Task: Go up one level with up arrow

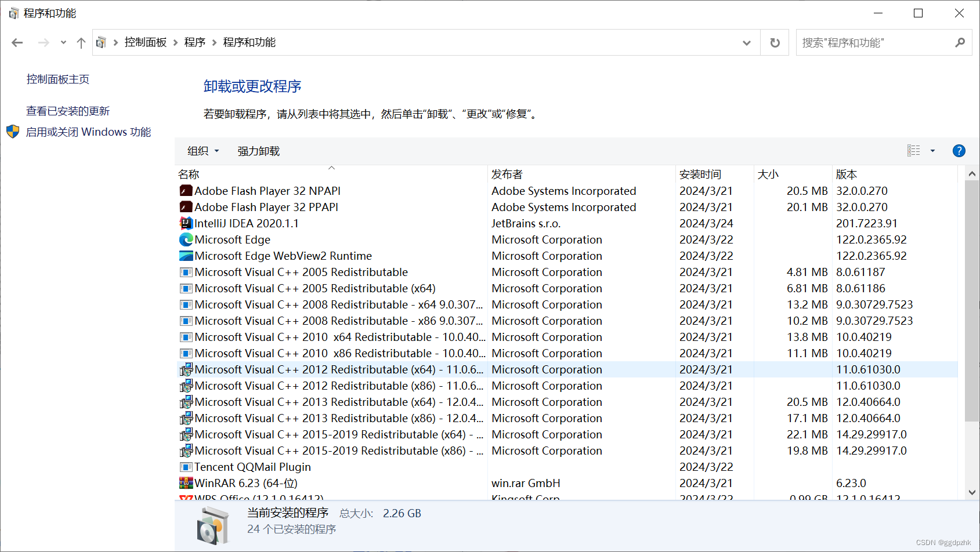Action: pyautogui.click(x=81, y=42)
